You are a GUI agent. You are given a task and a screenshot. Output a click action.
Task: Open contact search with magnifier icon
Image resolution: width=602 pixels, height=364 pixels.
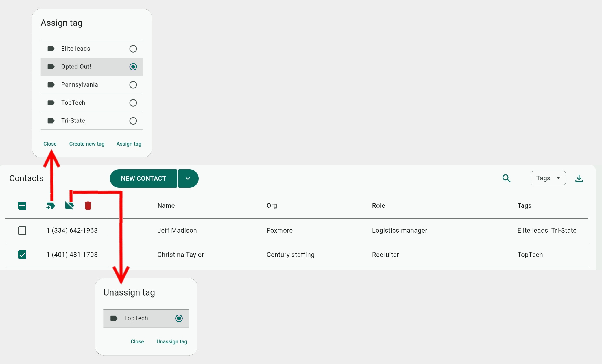[x=506, y=178]
